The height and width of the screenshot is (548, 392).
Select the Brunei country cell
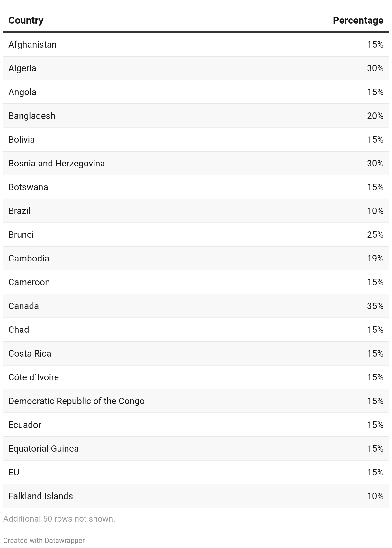pyautogui.click(x=21, y=235)
